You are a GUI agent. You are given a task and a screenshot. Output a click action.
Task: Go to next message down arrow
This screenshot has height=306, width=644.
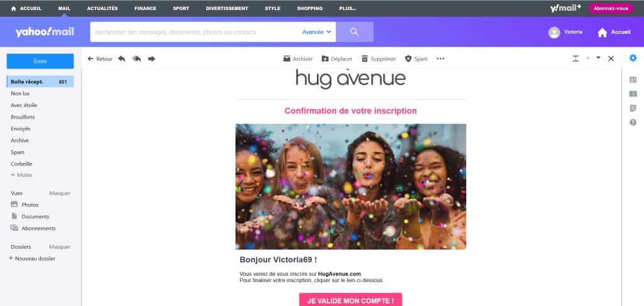coord(599,58)
